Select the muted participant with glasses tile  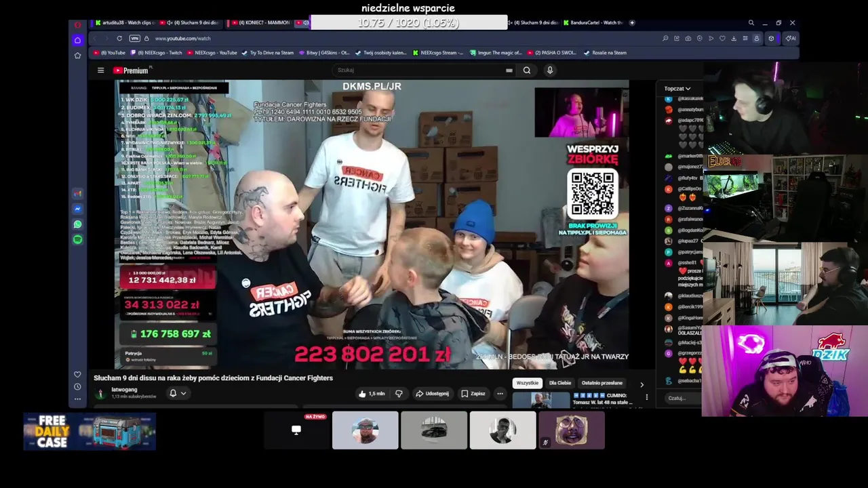click(572, 430)
